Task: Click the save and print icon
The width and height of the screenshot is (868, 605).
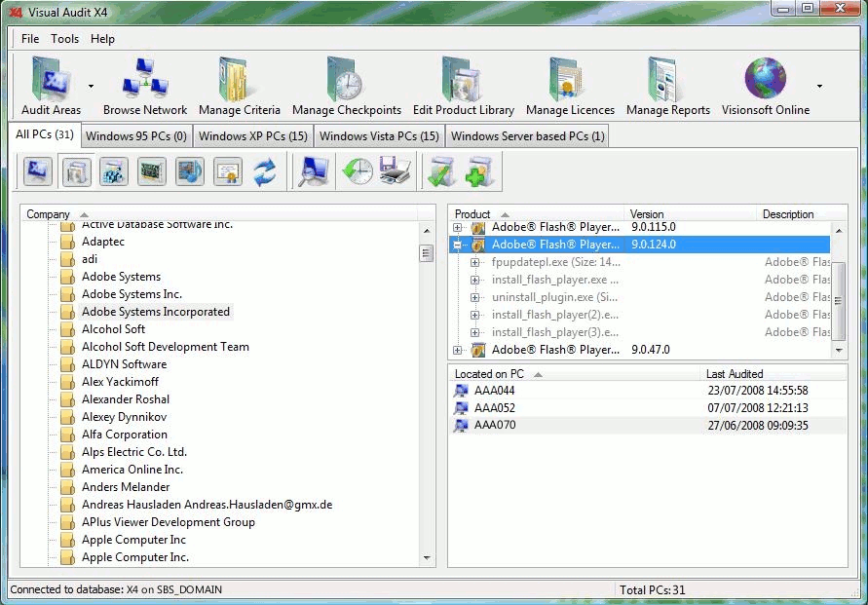Action: [x=395, y=171]
